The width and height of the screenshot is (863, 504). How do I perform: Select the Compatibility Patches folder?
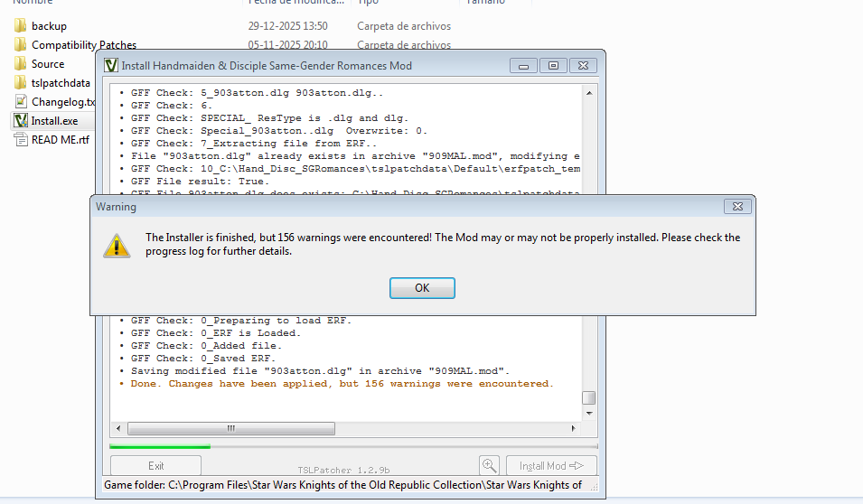click(x=83, y=45)
